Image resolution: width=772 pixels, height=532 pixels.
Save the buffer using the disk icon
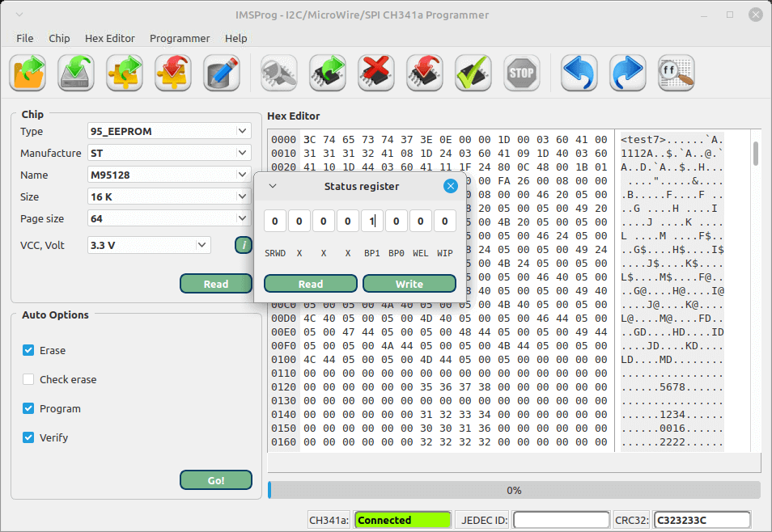coord(76,73)
